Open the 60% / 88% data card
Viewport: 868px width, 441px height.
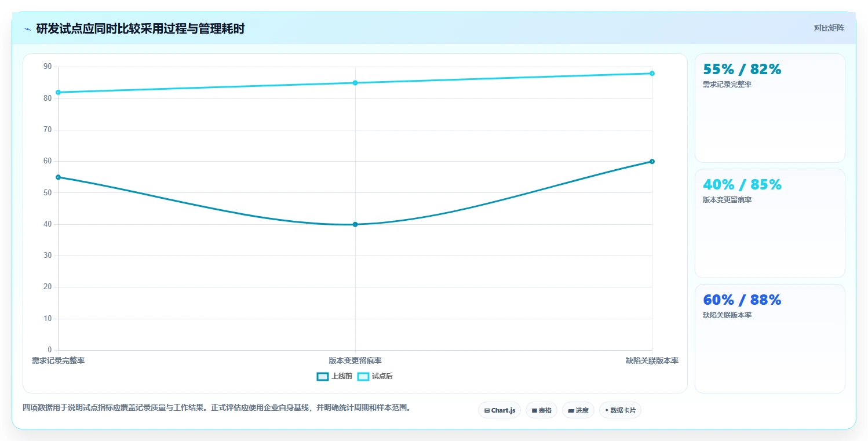[770, 338]
